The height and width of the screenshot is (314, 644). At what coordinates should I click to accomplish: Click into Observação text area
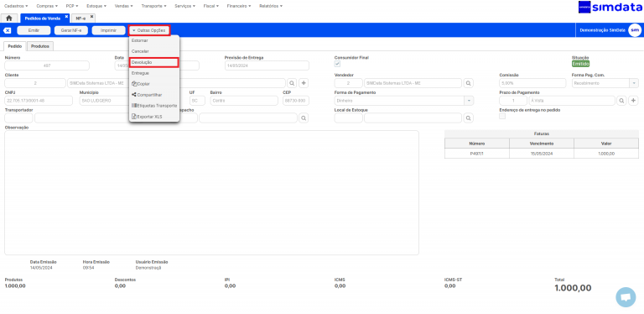tap(211, 193)
